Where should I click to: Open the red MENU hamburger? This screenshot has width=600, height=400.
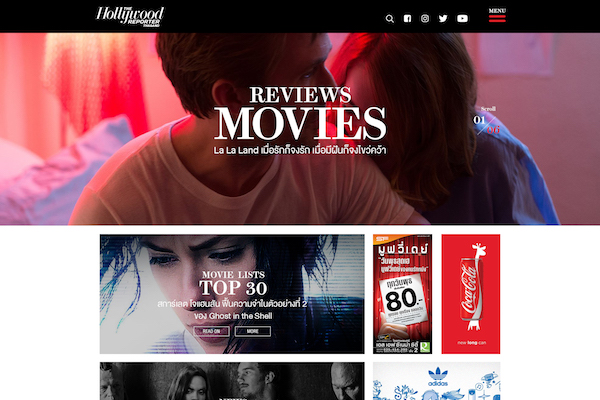pyautogui.click(x=497, y=15)
